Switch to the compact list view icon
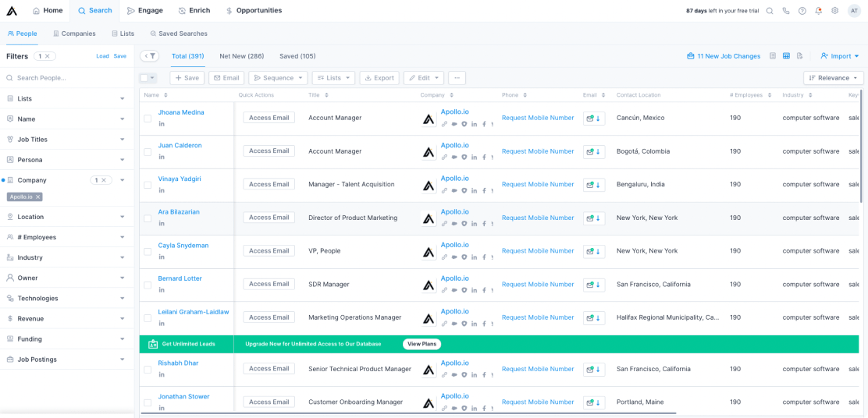 pyautogui.click(x=773, y=56)
